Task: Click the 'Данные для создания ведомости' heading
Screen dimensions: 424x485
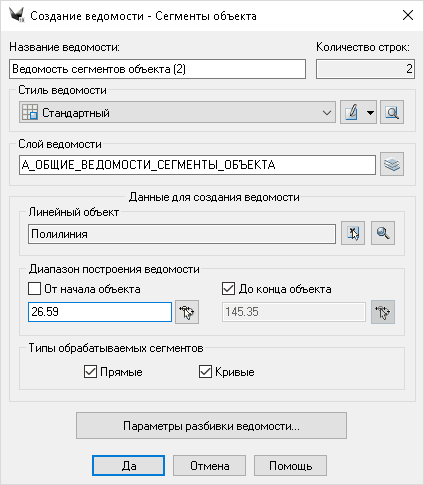Action: pyautogui.click(x=214, y=197)
